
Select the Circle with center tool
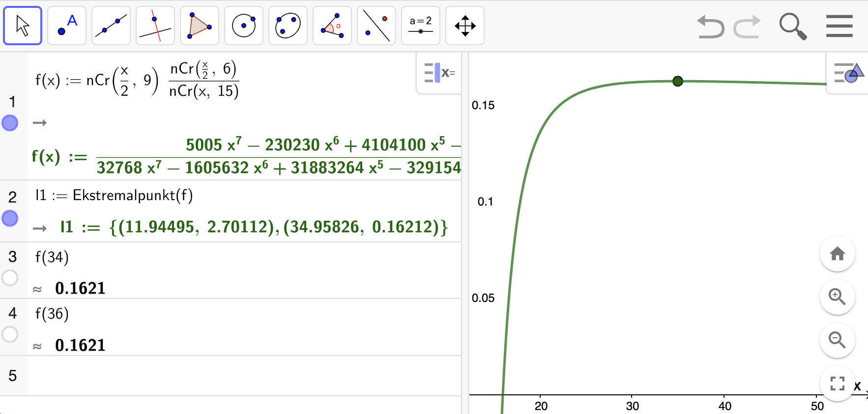(x=244, y=26)
